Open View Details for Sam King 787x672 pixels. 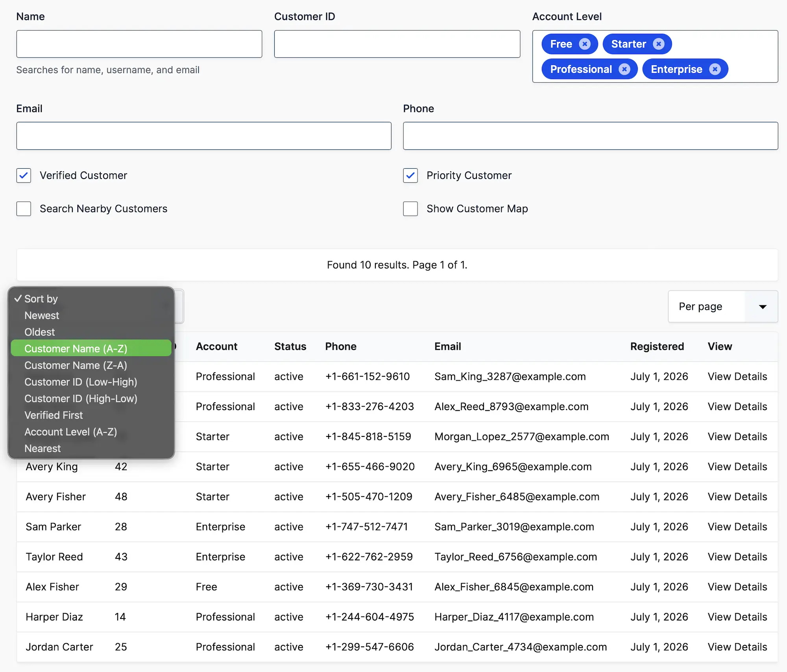point(737,377)
